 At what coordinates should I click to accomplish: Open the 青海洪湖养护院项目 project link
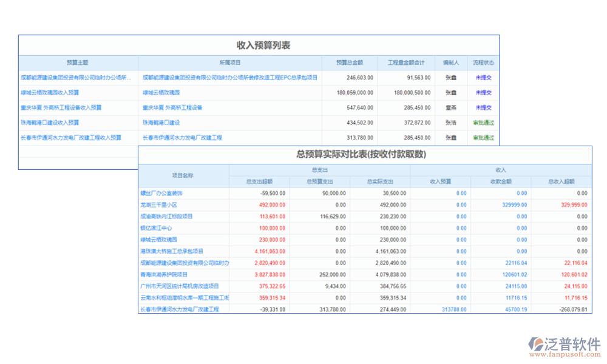click(165, 274)
